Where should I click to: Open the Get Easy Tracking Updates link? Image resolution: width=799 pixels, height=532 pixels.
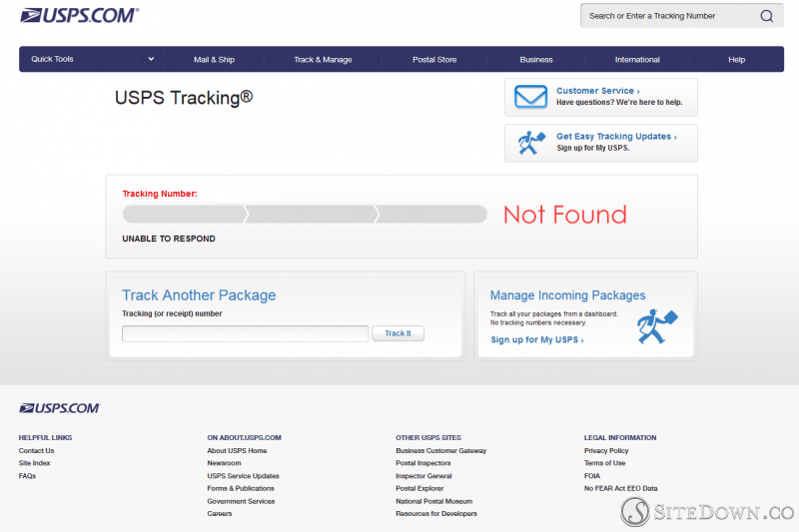[615, 137]
